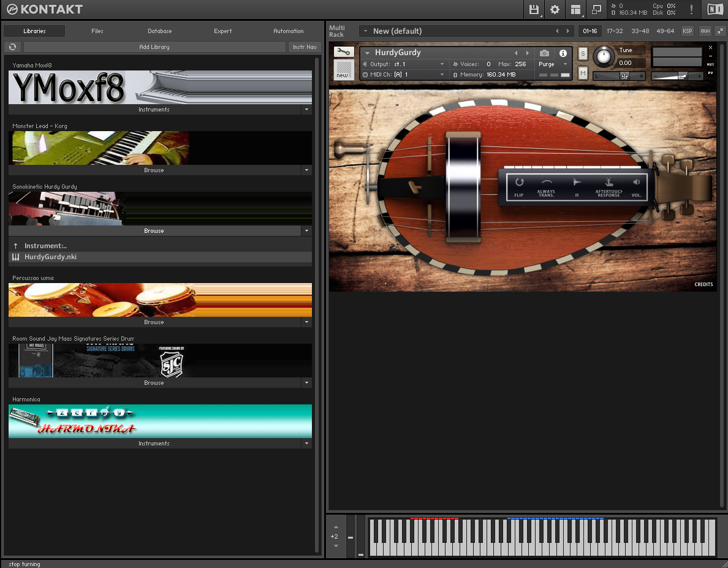728x568 pixels.
Task: Toggle KSP master script button
Action: click(687, 31)
